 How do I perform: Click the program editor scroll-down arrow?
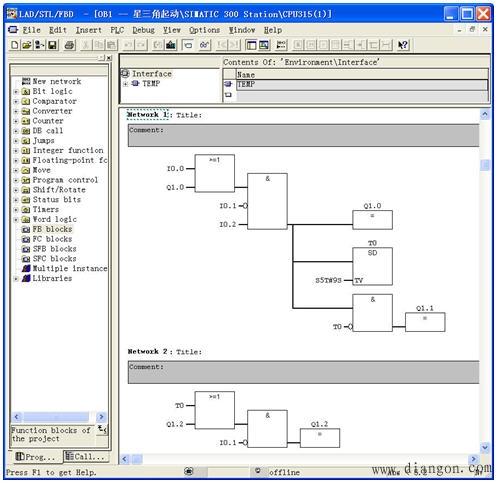[485, 447]
